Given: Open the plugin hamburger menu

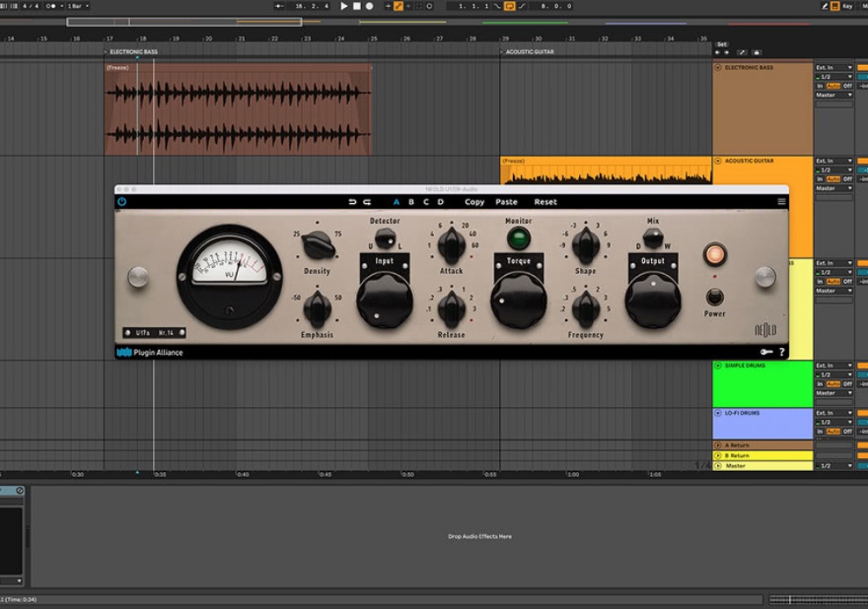Looking at the screenshot, I should point(782,202).
